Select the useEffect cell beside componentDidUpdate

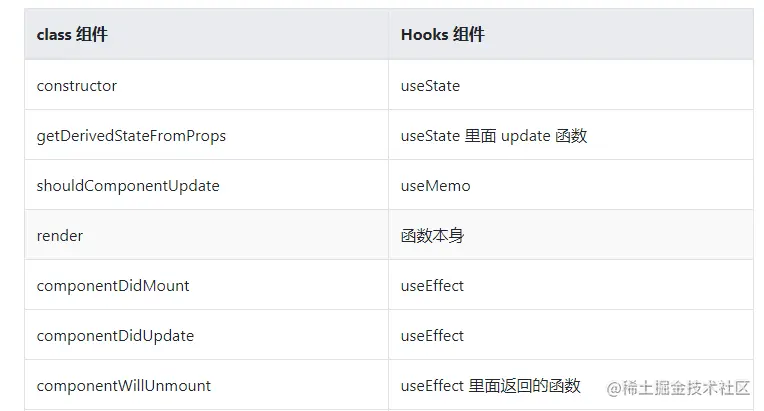[x=432, y=336]
